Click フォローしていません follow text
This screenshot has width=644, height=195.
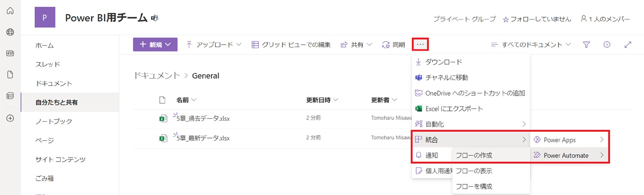(x=541, y=19)
